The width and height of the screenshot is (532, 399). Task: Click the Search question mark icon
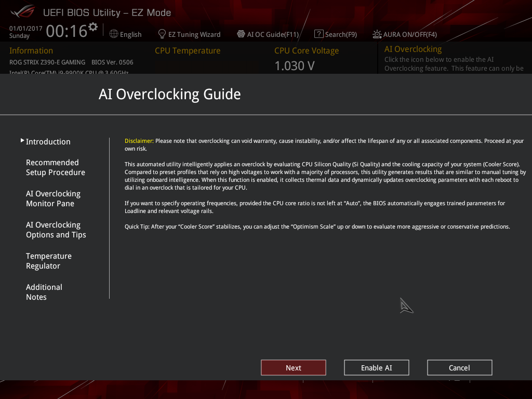click(x=318, y=34)
